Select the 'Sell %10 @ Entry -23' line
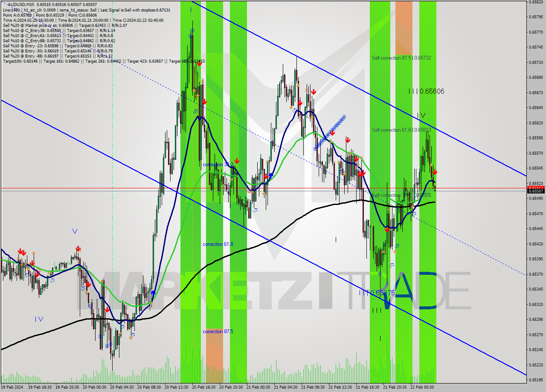The width and height of the screenshot is (546, 392). [x=58, y=46]
